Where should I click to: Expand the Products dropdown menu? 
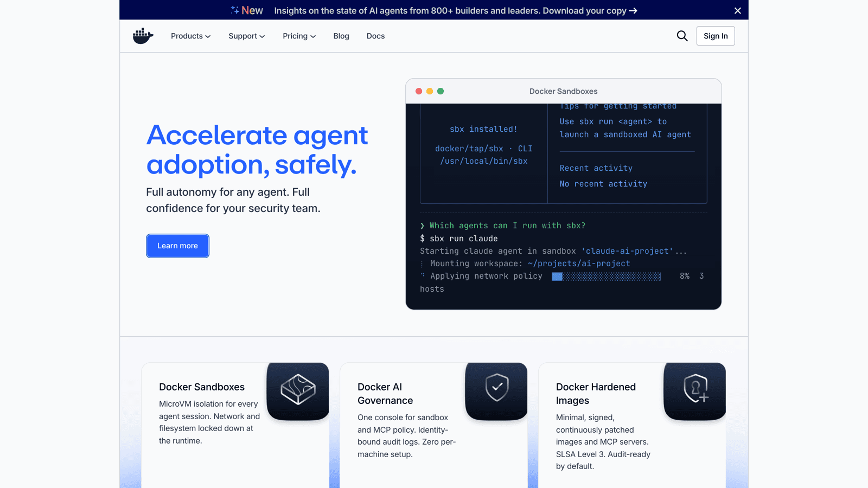coord(190,36)
